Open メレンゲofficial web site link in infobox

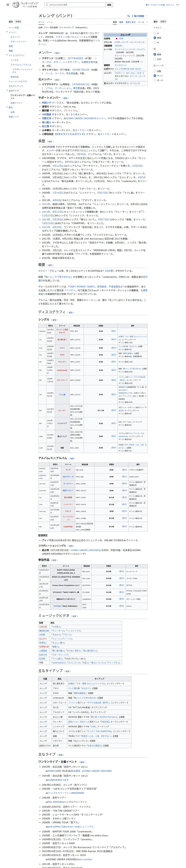coord(128,69)
